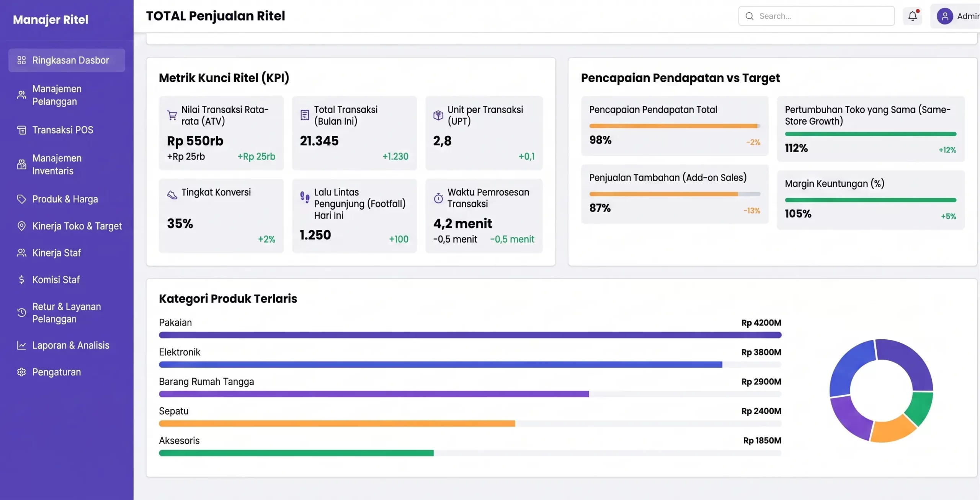This screenshot has width=980, height=500.
Task: Click the 35% conversion rate value
Action: (x=180, y=223)
